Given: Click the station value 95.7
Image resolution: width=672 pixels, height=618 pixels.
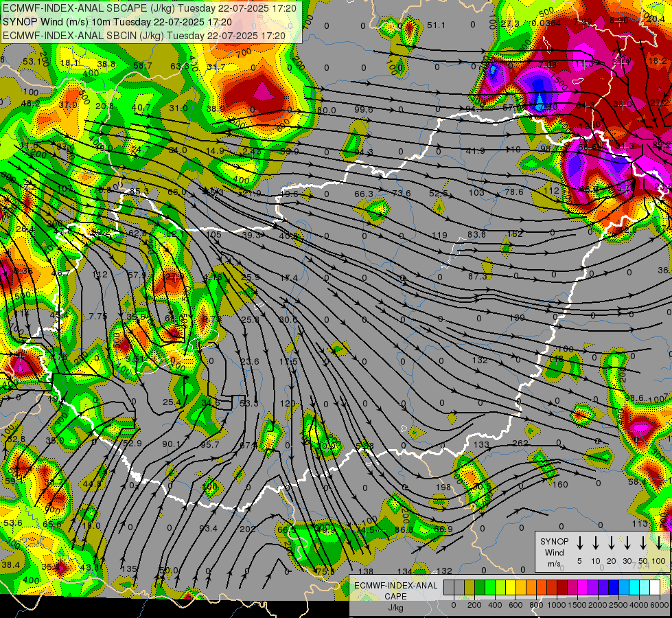Looking at the screenshot, I should pos(210,445).
